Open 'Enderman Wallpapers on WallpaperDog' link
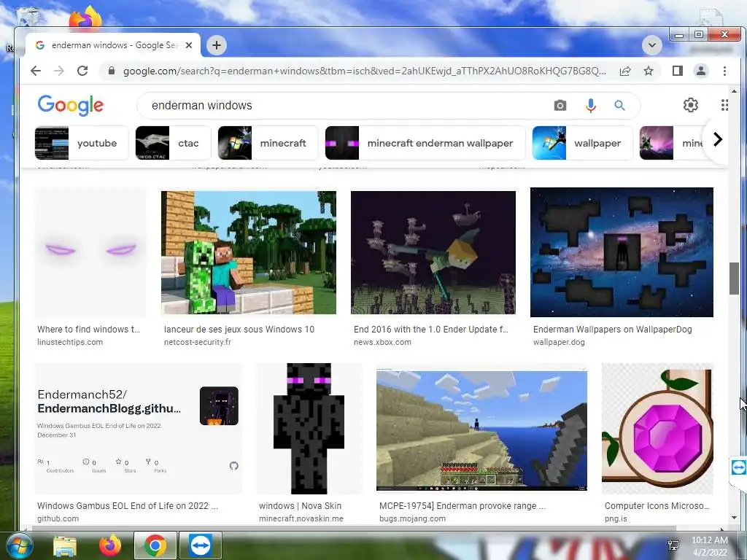747x560 pixels. (613, 329)
